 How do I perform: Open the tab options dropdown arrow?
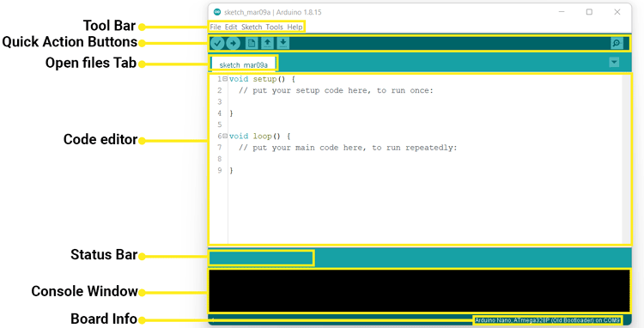pyautogui.click(x=614, y=63)
